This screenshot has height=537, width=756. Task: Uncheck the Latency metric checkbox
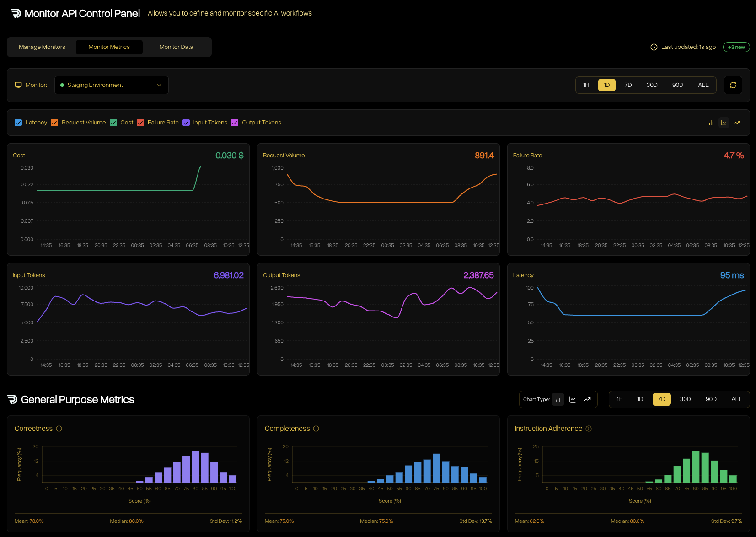18,123
